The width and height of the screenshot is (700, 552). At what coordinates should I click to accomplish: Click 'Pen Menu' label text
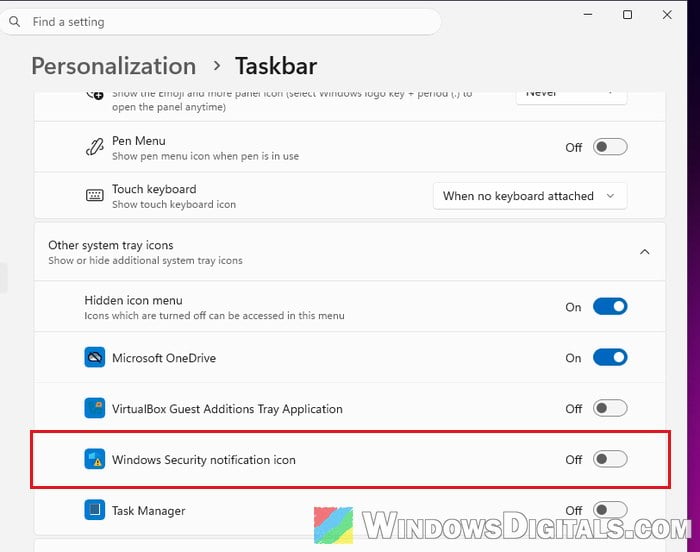(x=139, y=141)
